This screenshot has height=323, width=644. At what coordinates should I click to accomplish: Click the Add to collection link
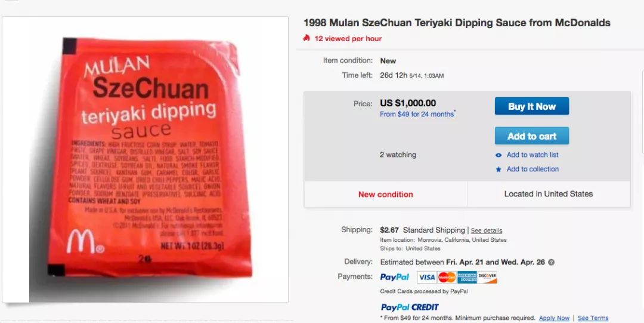tap(532, 169)
